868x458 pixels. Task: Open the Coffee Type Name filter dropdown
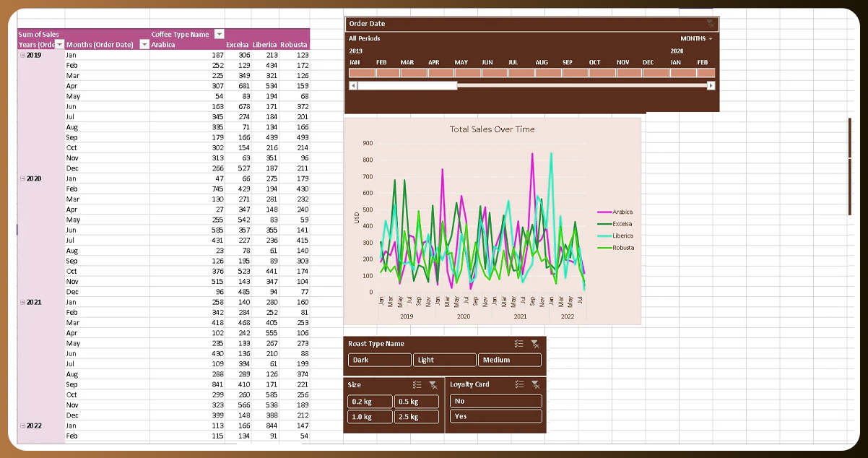pyautogui.click(x=220, y=35)
